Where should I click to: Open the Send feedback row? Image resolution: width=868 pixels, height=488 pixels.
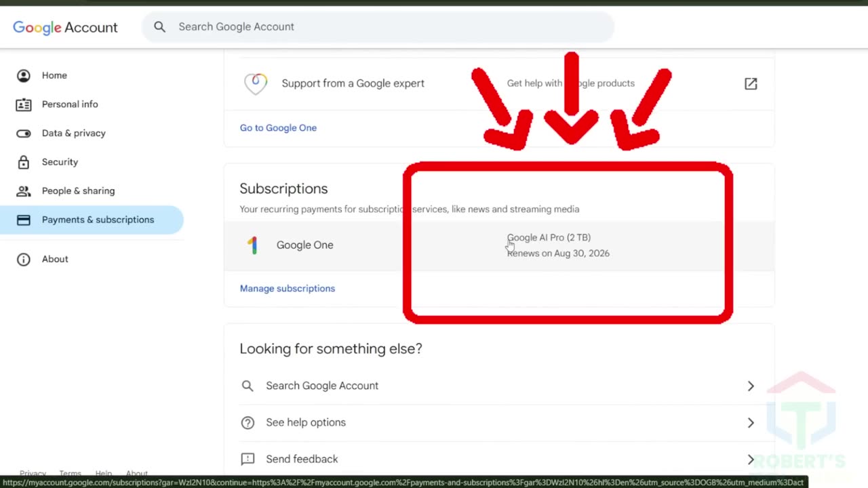tap(499, 459)
